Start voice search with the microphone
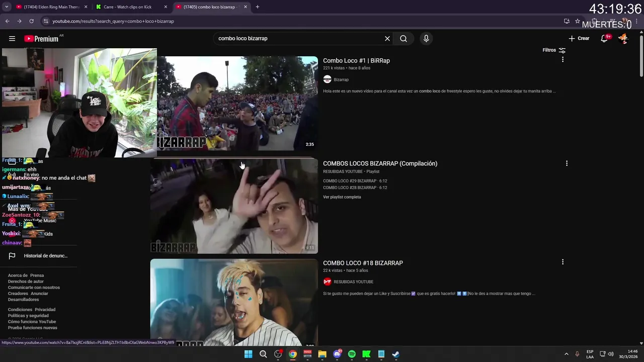Viewport: 644px width, 362px height. [x=426, y=39]
